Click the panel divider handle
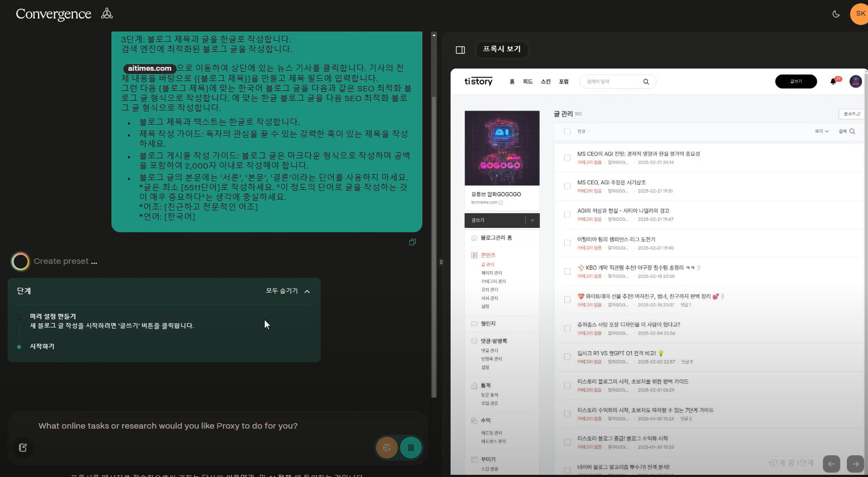The image size is (868, 477). (441, 262)
